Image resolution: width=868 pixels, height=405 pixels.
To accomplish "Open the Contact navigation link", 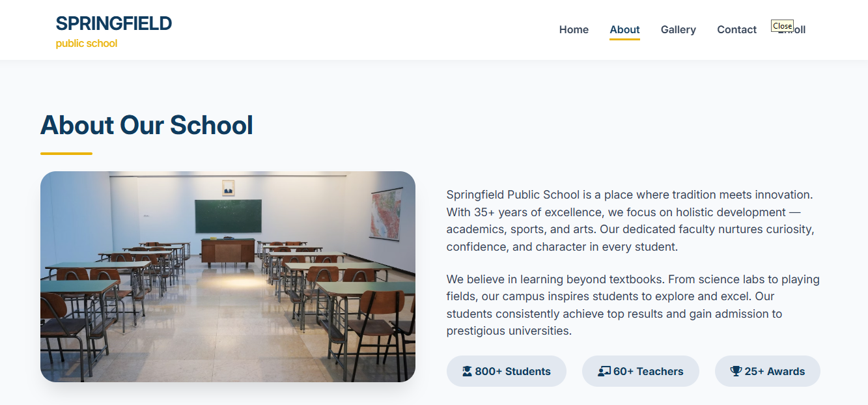I will click(x=736, y=29).
